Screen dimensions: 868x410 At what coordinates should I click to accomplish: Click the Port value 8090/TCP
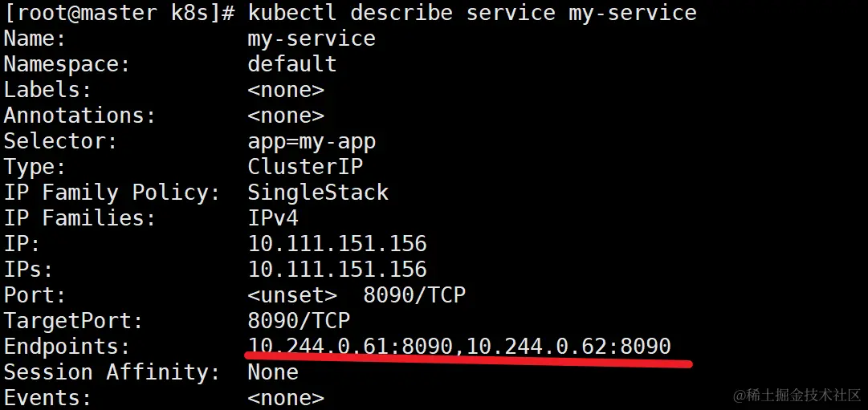click(x=414, y=295)
